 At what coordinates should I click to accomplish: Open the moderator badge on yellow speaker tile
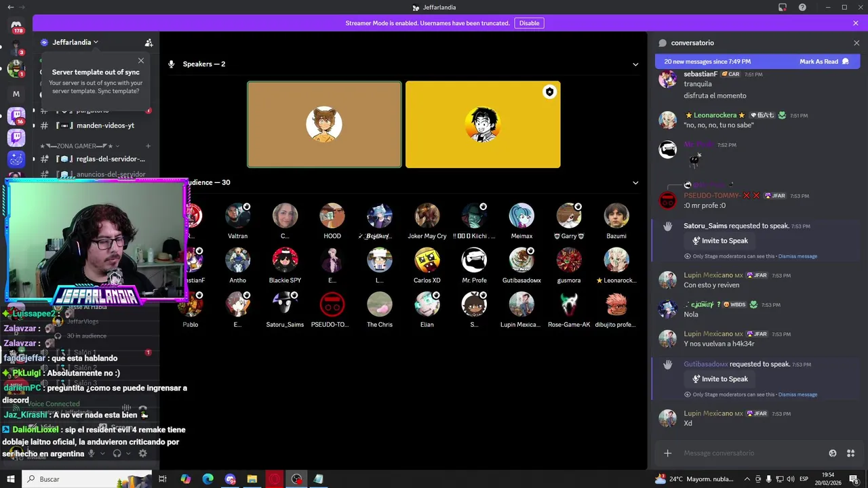(549, 92)
